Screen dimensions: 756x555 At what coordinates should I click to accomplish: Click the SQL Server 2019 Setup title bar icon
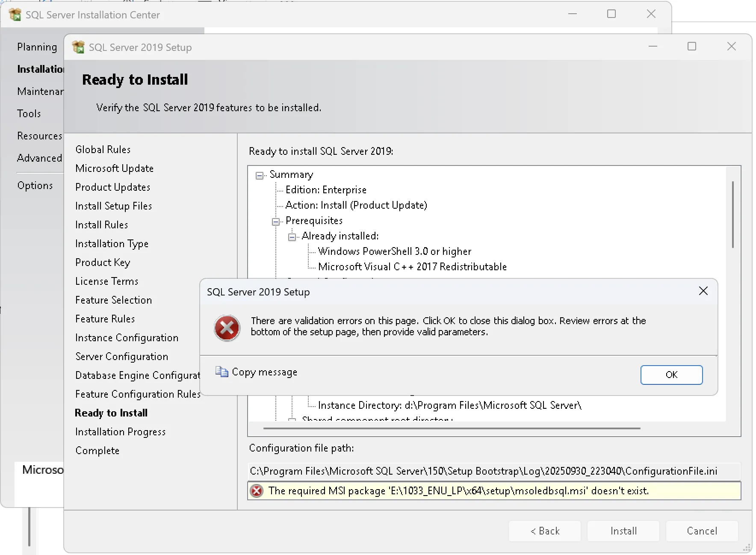78,47
